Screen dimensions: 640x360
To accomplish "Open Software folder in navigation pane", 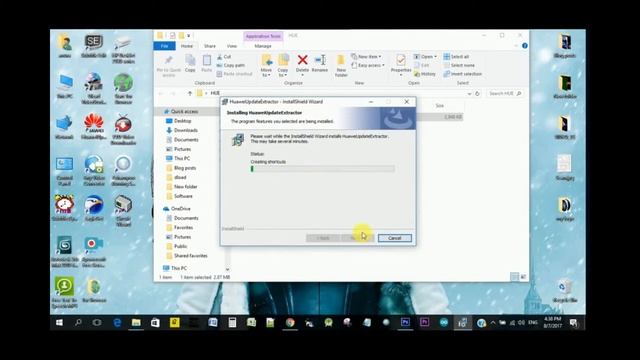I will click(183, 196).
